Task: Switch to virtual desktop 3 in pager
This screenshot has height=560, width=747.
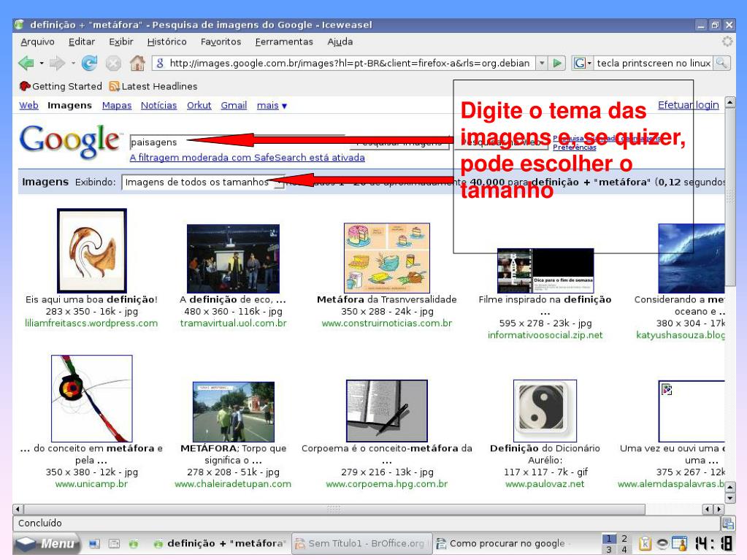Action: [x=609, y=549]
